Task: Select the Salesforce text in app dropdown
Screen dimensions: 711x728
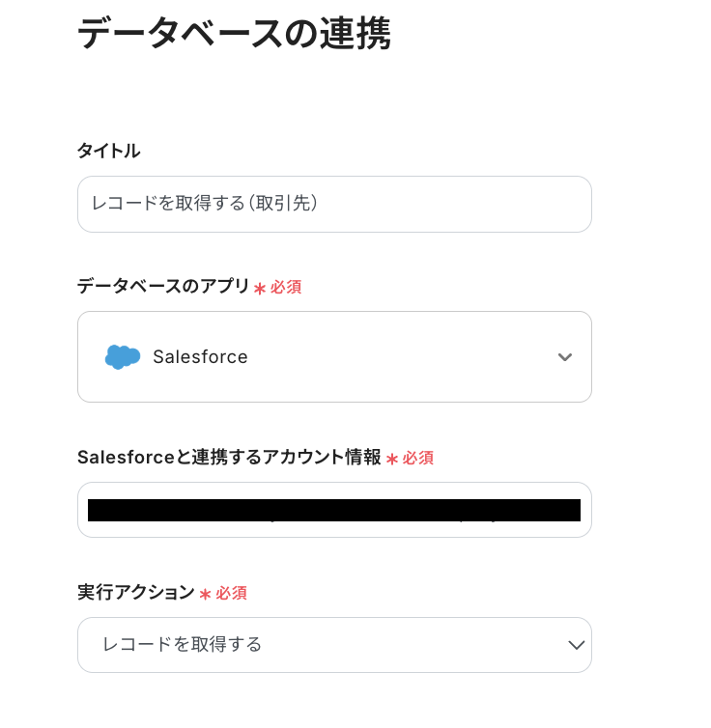Action: 200,357
